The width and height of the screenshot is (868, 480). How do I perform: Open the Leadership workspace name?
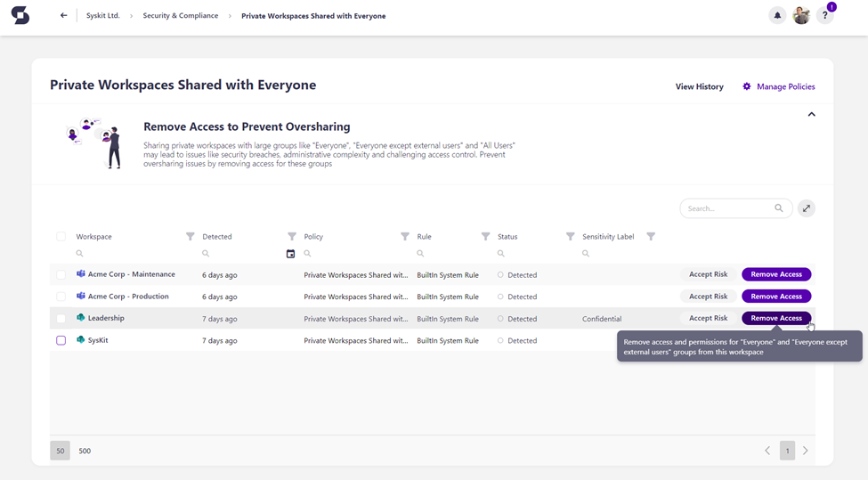tap(106, 318)
